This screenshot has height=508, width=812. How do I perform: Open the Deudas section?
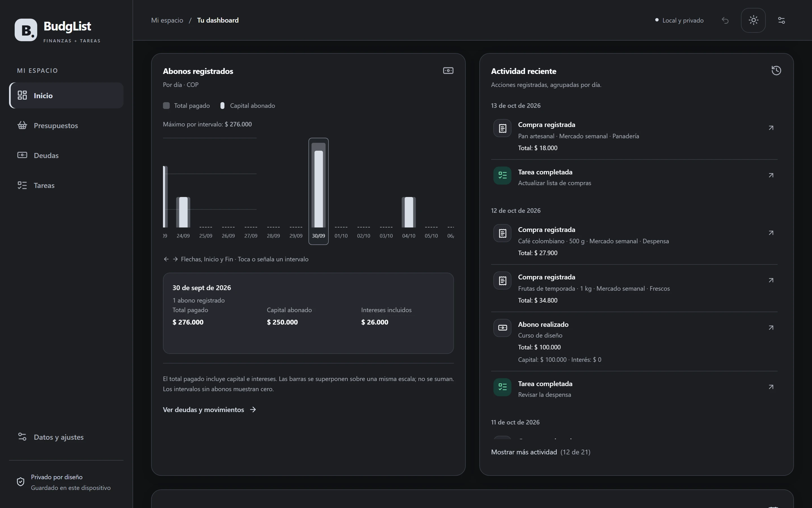pyautogui.click(x=67, y=155)
